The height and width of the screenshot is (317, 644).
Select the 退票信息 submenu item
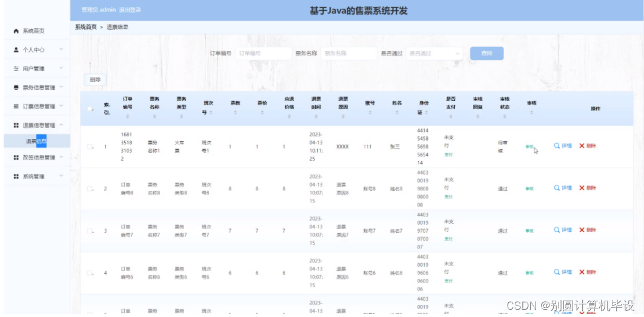click(x=36, y=141)
